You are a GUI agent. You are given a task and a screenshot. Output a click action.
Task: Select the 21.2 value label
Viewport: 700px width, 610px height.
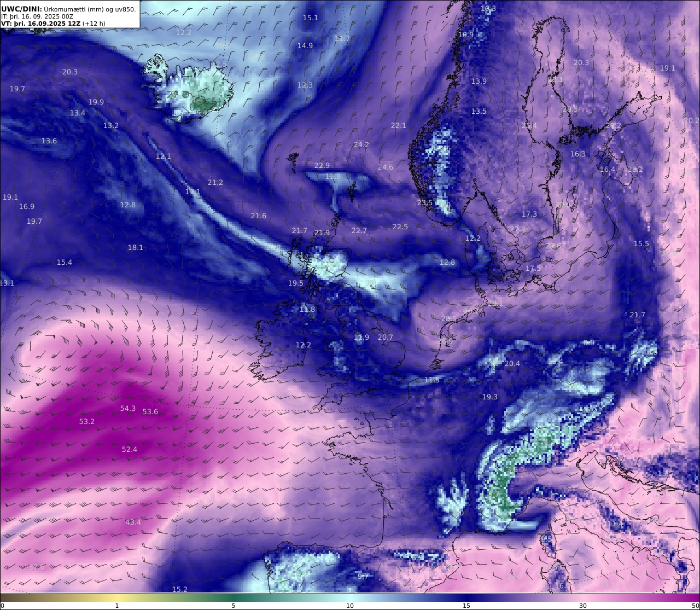[215, 183]
